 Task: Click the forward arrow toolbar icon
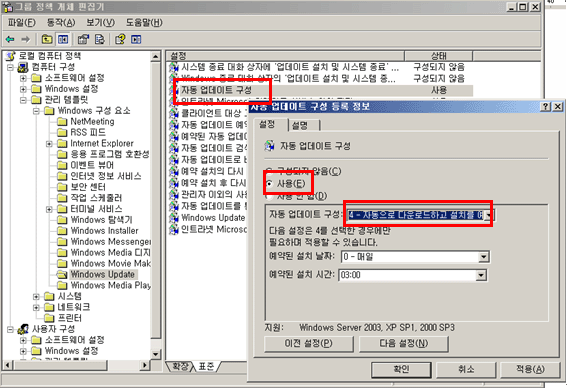[25, 39]
